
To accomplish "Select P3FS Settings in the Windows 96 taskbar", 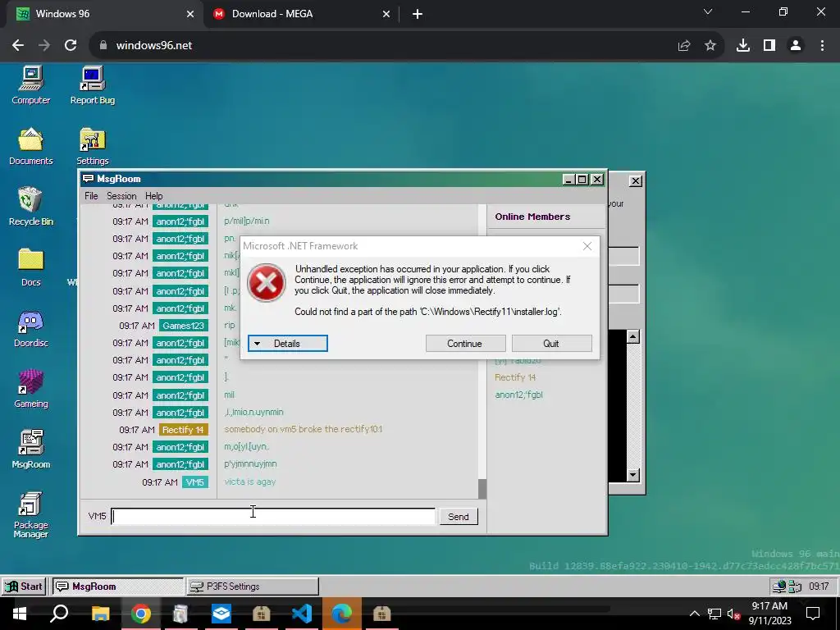I will [253, 586].
